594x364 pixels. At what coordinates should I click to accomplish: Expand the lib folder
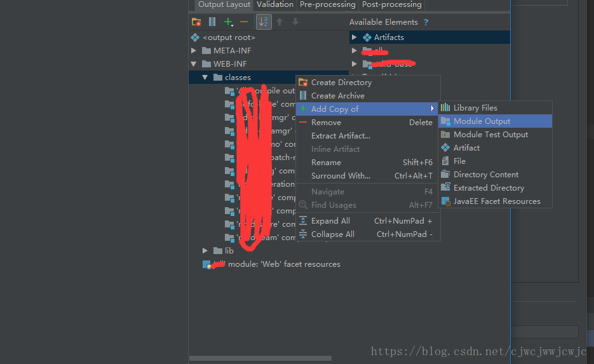(x=205, y=251)
